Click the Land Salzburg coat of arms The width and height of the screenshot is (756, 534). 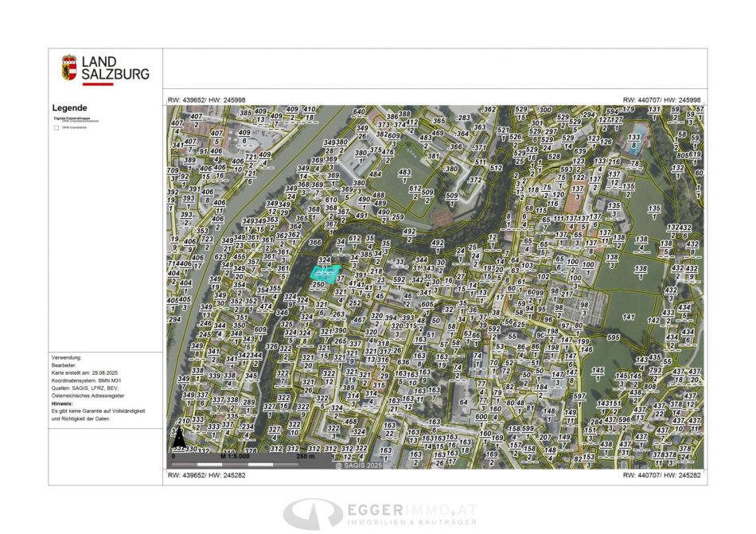point(69,68)
